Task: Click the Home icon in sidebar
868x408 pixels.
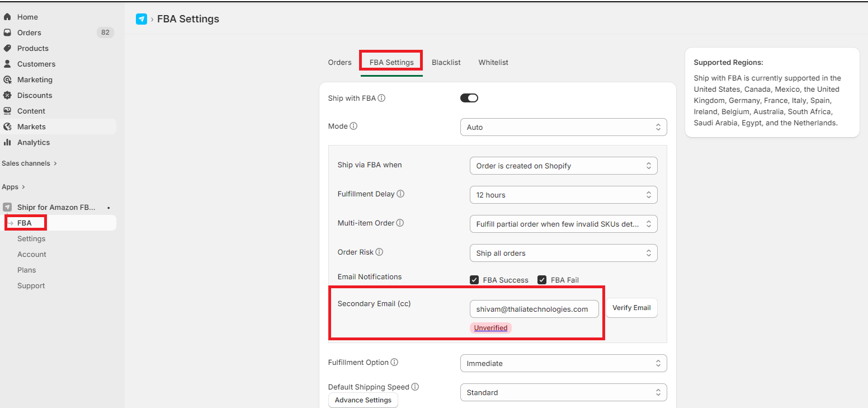Action: coord(7,17)
